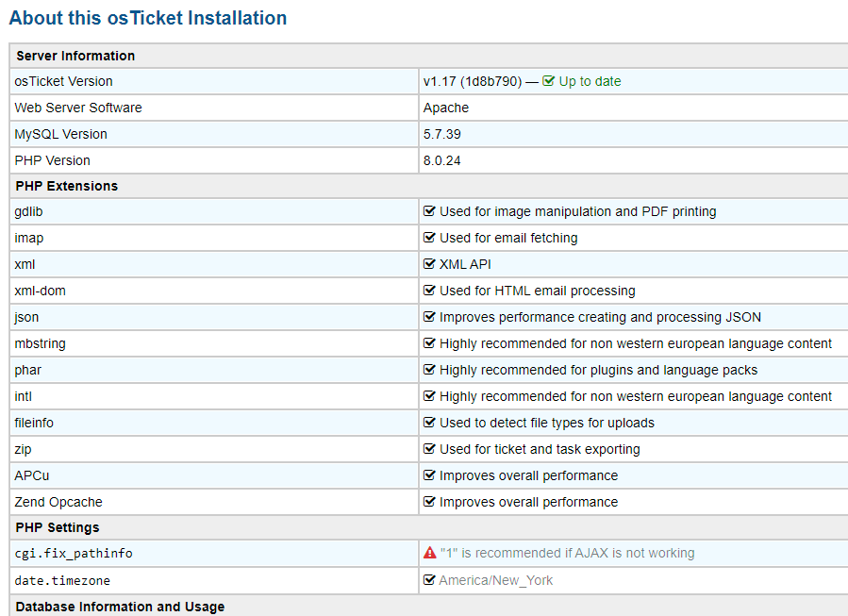Click the check icon in the xml-dom row
The height and width of the screenshot is (616, 848).
(429, 291)
